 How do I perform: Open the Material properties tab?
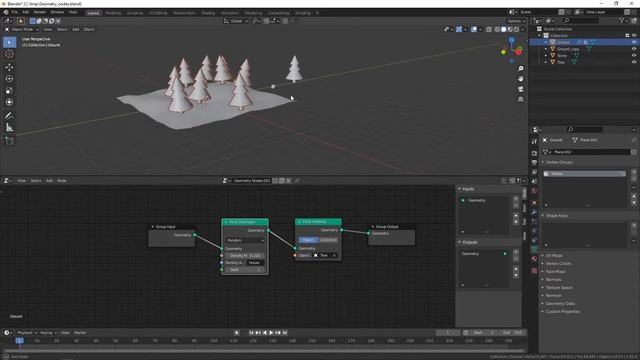pyautogui.click(x=534, y=259)
